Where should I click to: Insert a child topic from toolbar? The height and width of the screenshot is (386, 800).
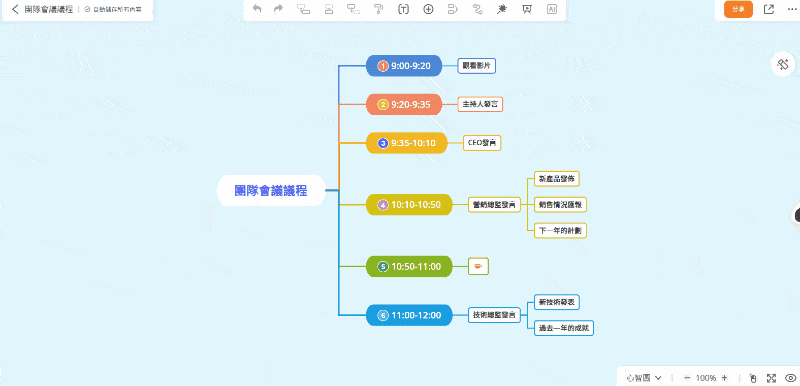(304, 9)
